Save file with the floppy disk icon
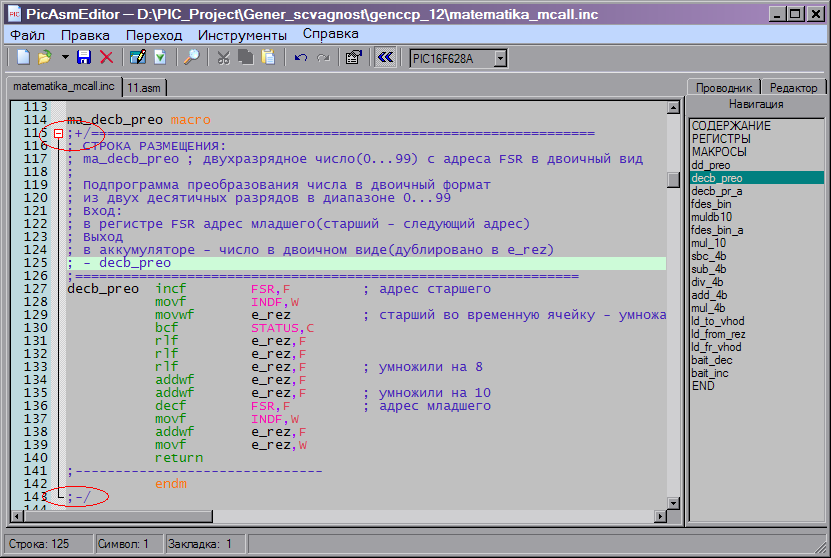 coord(84,57)
